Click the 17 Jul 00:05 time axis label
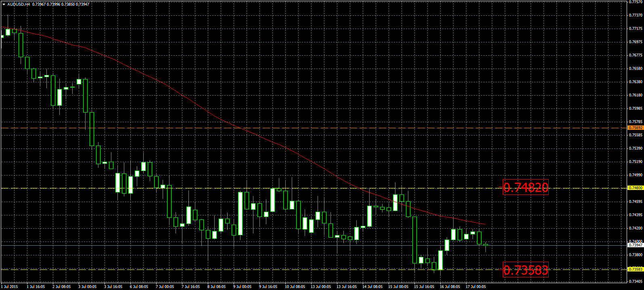This screenshot has height=290, width=644. 476,287
